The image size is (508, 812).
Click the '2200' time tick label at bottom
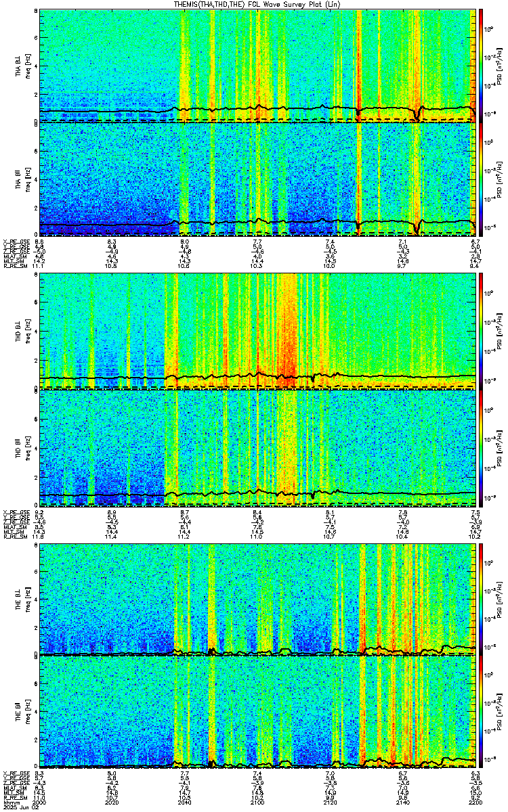pyautogui.click(x=477, y=802)
